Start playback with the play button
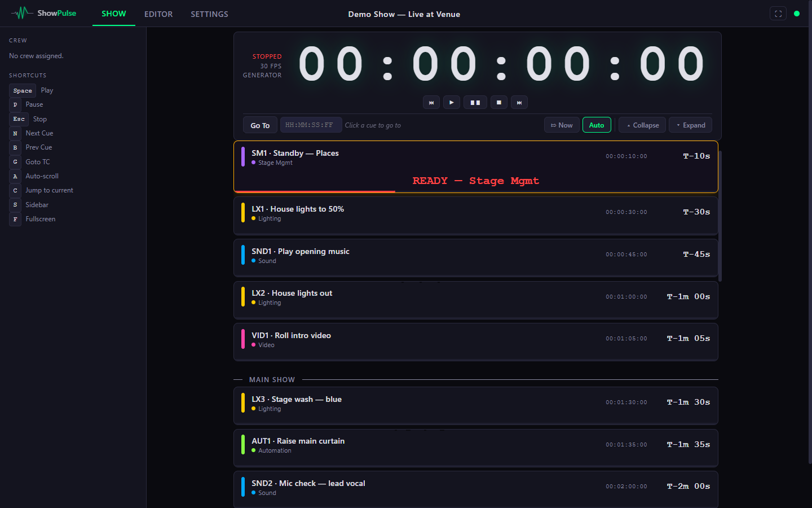Viewport: 812px width, 508px height. click(452, 102)
